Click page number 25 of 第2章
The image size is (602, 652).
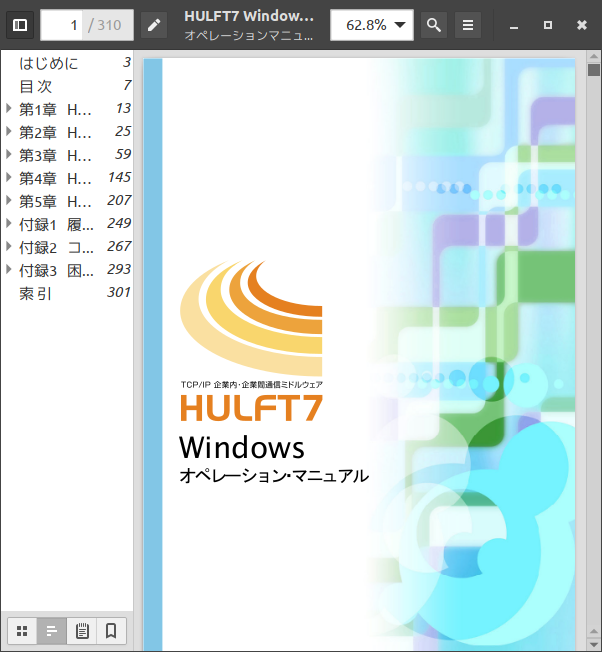[x=123, y=131]
